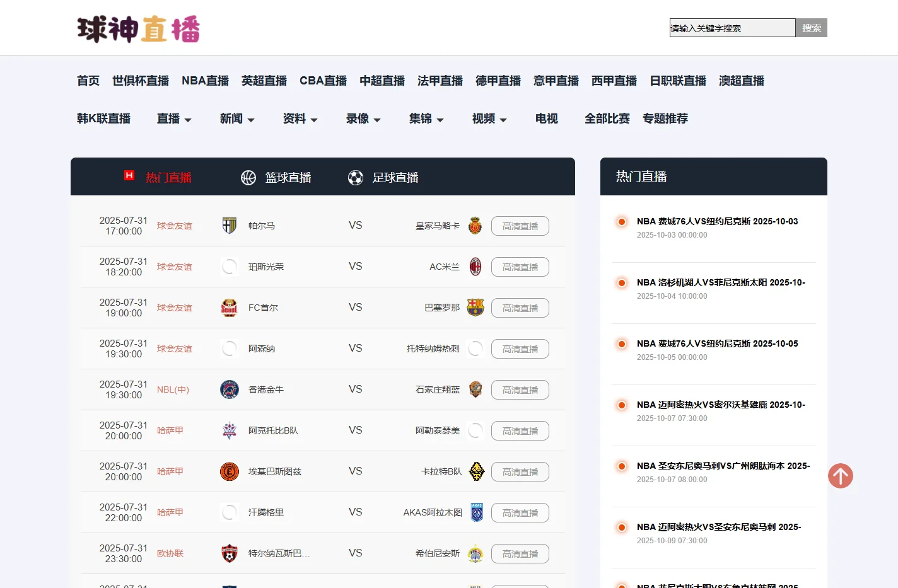Click the 希伯尼安斯 team crest
Screen dimensions: 898x588
pos(475,553)
